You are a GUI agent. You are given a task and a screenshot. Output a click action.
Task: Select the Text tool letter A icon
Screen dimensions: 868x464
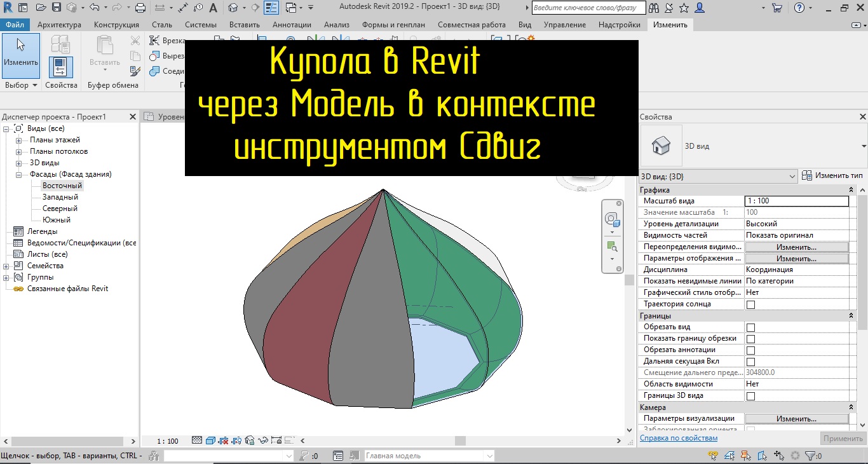[x=213, y=8]
